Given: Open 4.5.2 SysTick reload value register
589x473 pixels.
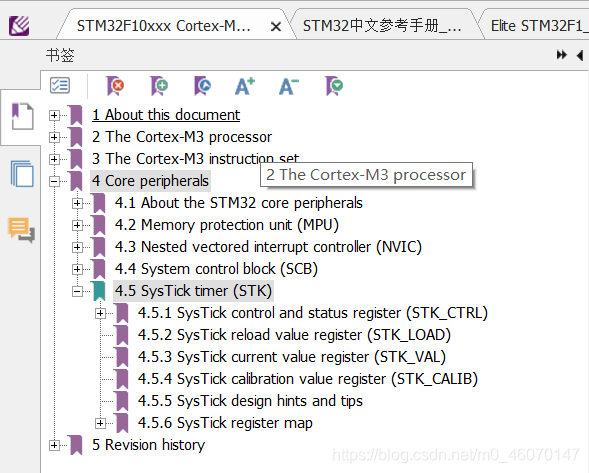Looking at the screenshot, I should pos(294,335).
